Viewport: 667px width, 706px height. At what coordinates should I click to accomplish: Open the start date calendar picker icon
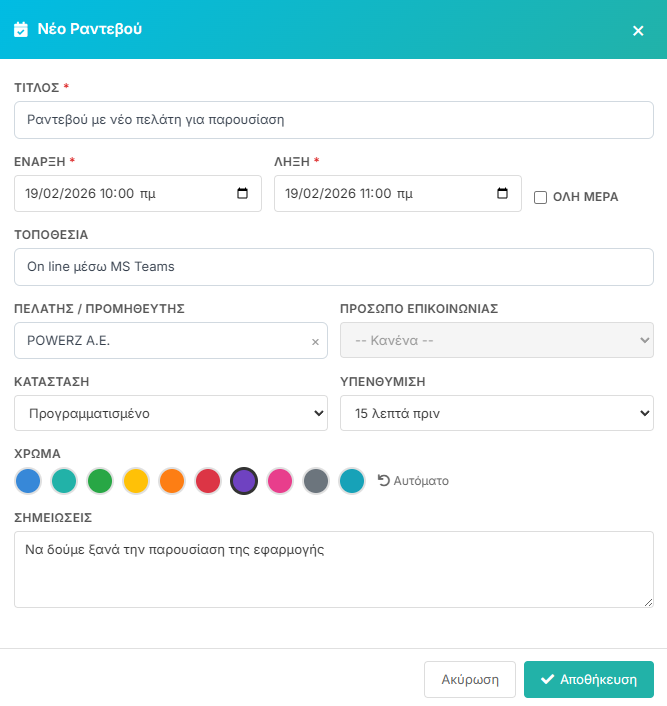point(242,194)
